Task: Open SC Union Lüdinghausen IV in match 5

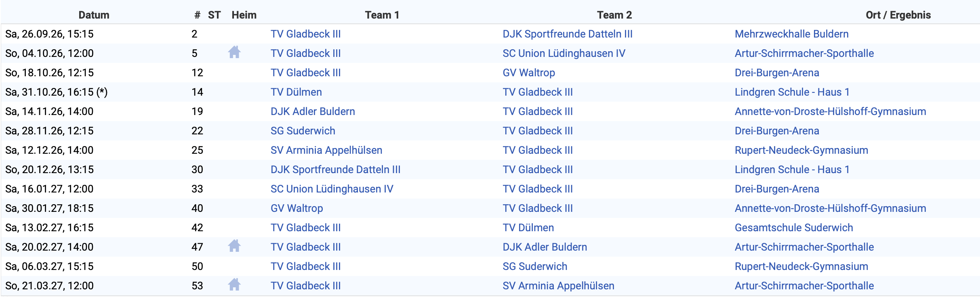Action: [564, 53]
